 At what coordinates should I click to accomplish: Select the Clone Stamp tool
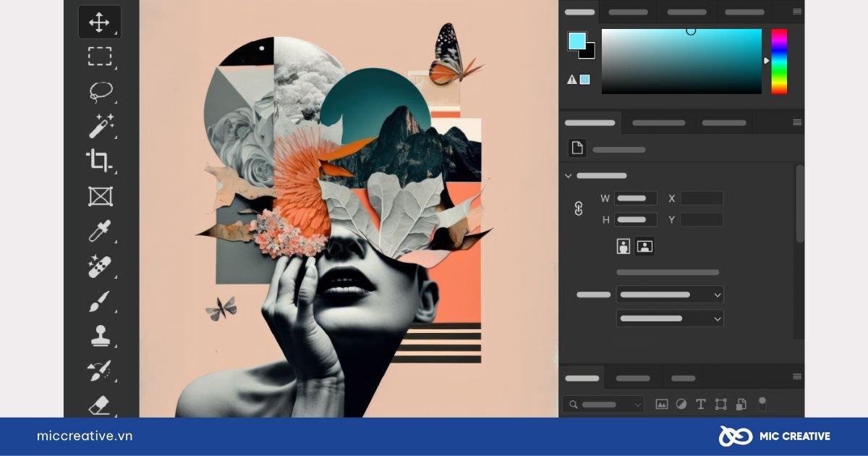pos(100,336)
